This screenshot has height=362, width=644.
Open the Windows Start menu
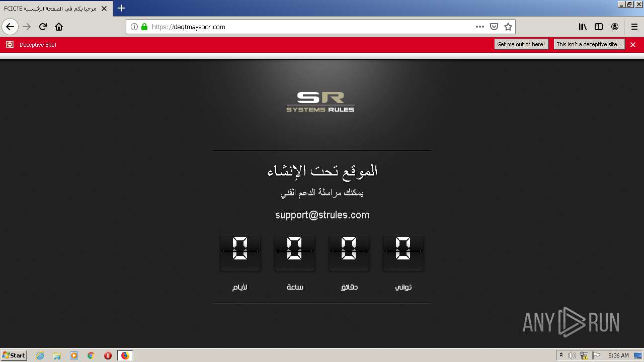point(14,355)
